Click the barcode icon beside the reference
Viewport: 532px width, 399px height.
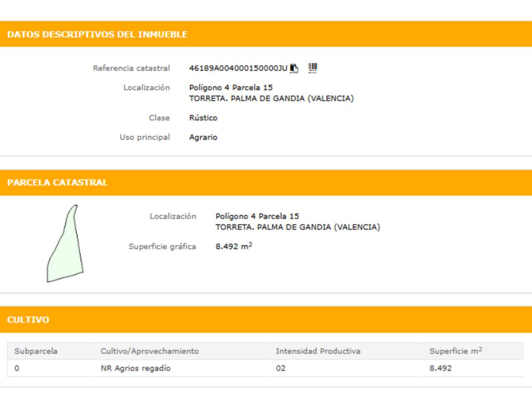point(313,68)
